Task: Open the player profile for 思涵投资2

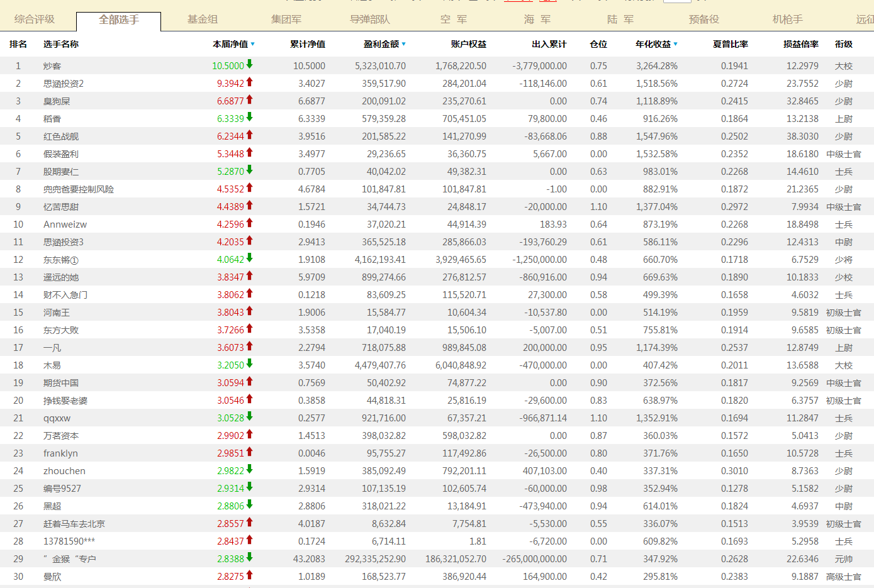Action: [64, 84]
